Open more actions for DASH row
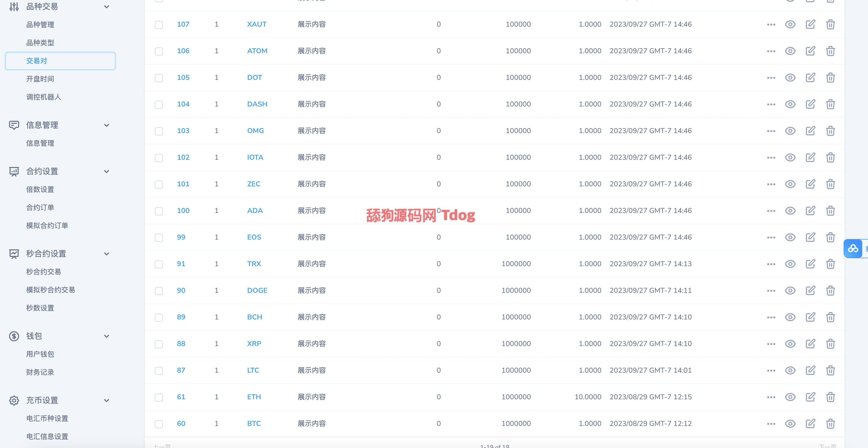Screen dimensions: 868x448 [771, 104]
